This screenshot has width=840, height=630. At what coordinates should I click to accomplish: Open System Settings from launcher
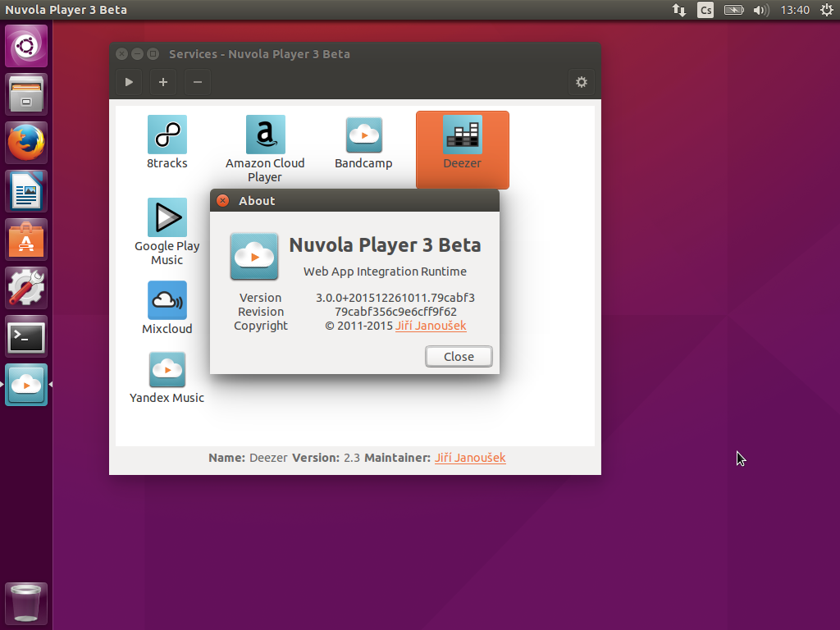click(26, 288)
